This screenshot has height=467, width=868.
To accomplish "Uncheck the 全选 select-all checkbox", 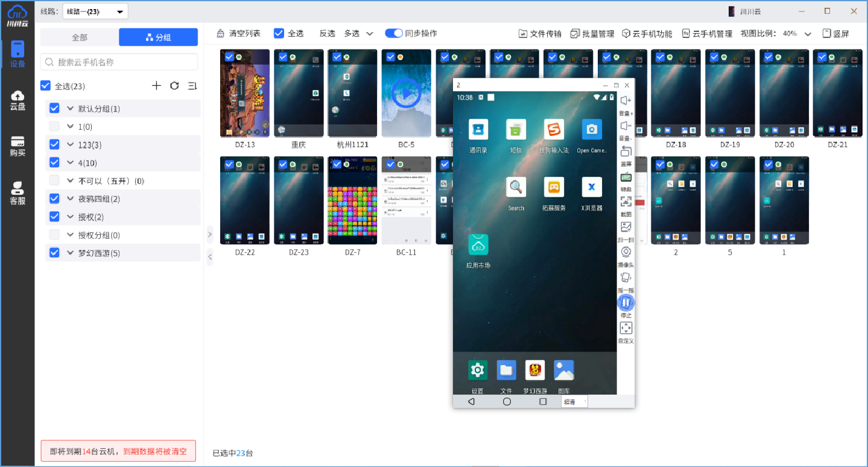I will pos(279,33).
